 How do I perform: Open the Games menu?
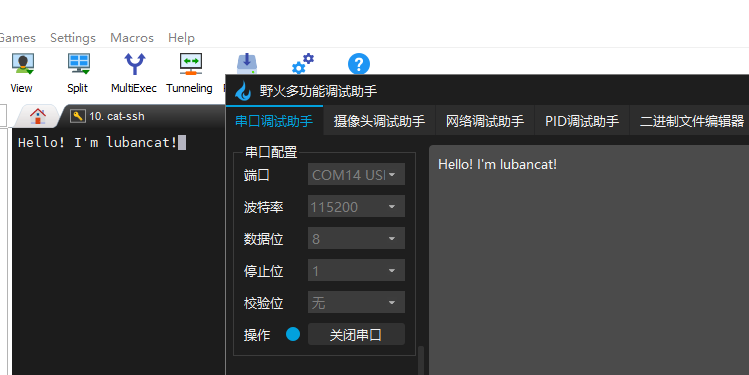click(17, 38)
